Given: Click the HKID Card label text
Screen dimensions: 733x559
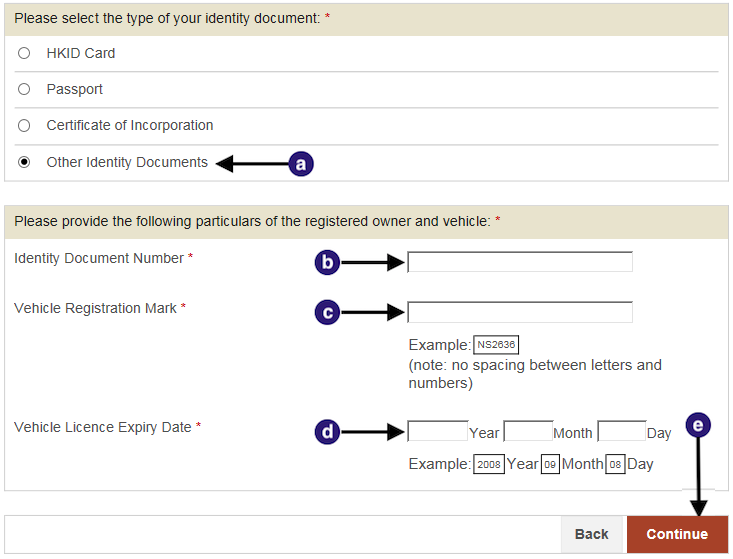Looking at the screenshot, I should click(x=80, y=53).
